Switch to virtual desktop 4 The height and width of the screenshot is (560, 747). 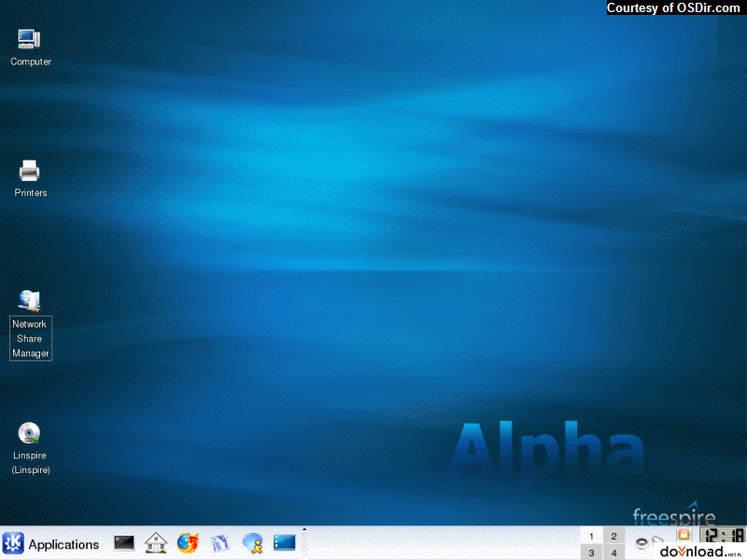(614, 553)
